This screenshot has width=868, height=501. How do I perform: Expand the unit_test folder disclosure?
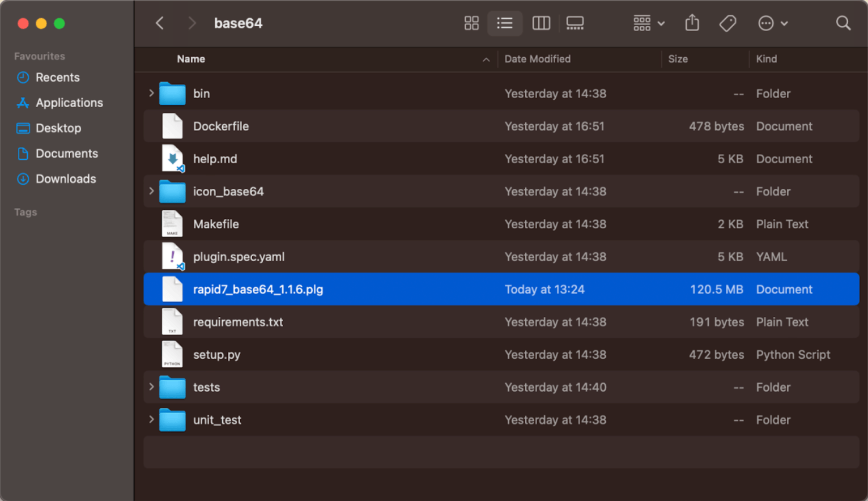(151, 419)
